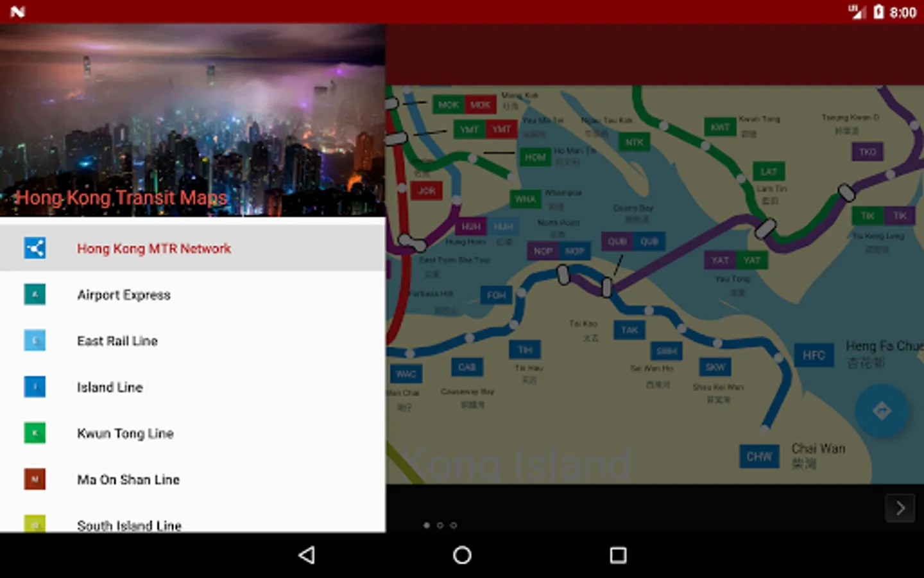The height and width of the screenshot is (578, 924).
Task: Click the HFC Heng Fa Chuen station
Action: (814, 355)
